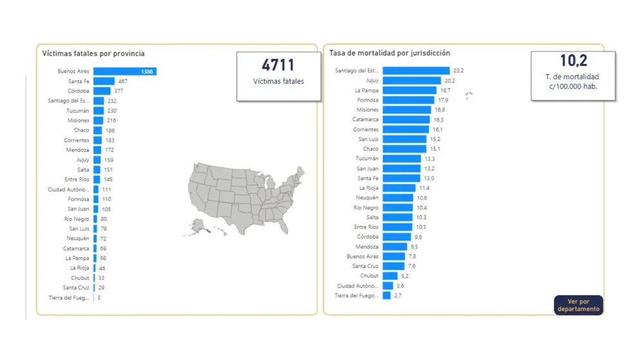This screenshot has width=644, height=363.
Task: Select the Buenos Aires bar in Víctimas fatales
Action: tap(124, 72)
